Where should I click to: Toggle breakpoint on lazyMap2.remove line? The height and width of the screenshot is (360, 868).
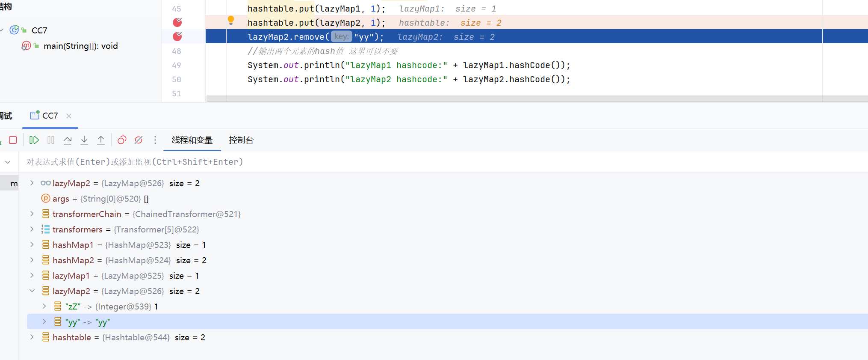click(177, 36)
